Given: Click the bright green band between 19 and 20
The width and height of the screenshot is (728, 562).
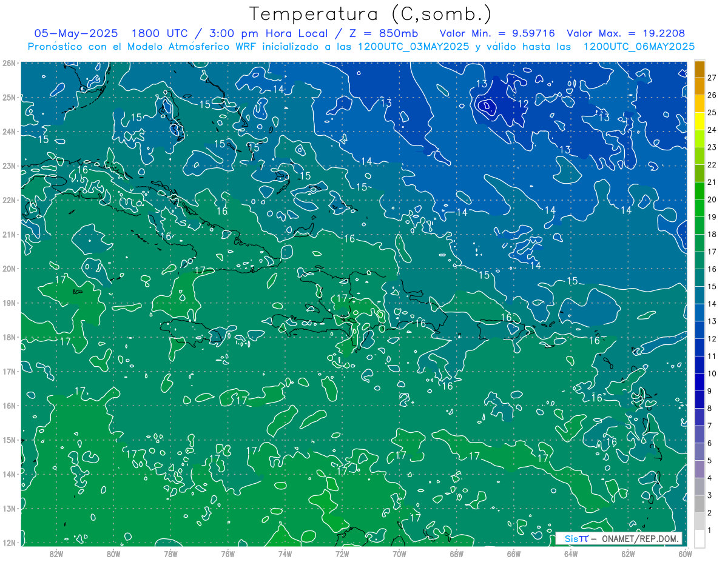Looking at the screenshot, I should point(699,208).
